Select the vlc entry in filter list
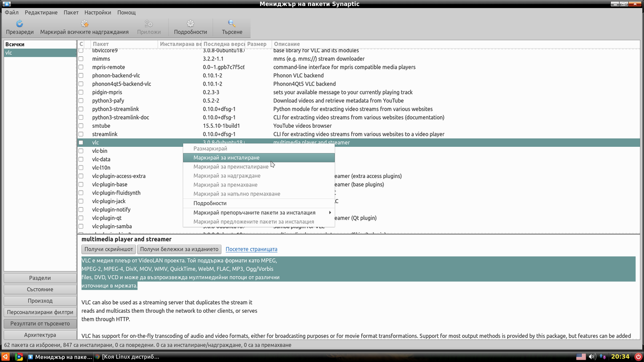Image resolution: width=644 pixels, height=362 pixels. 40,53
